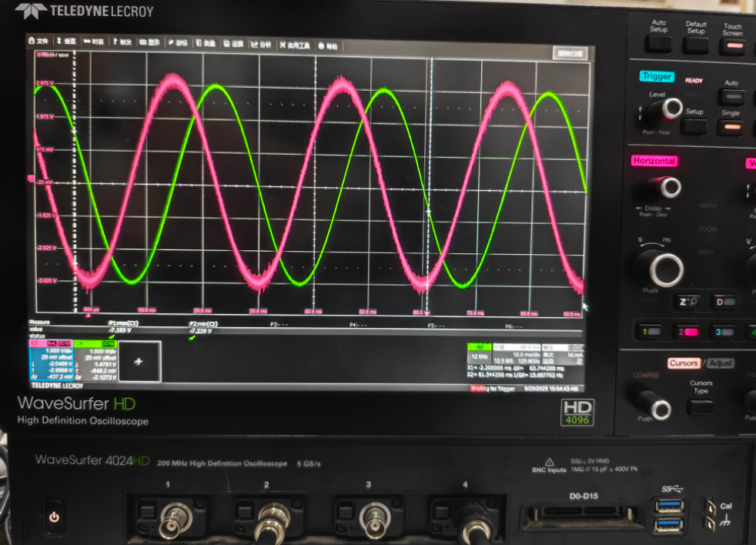The width and height of the screenshot is (756, 545).
Task: Click the date and time 9/26/2025 10:04:43 AM
Action: click(550, 388)
